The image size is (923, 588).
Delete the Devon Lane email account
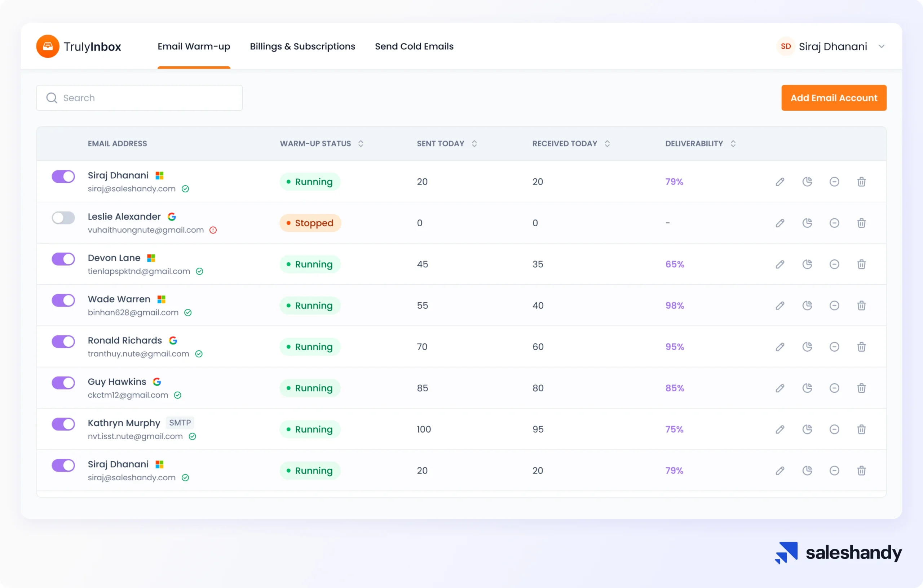click(x=861, y=264)
